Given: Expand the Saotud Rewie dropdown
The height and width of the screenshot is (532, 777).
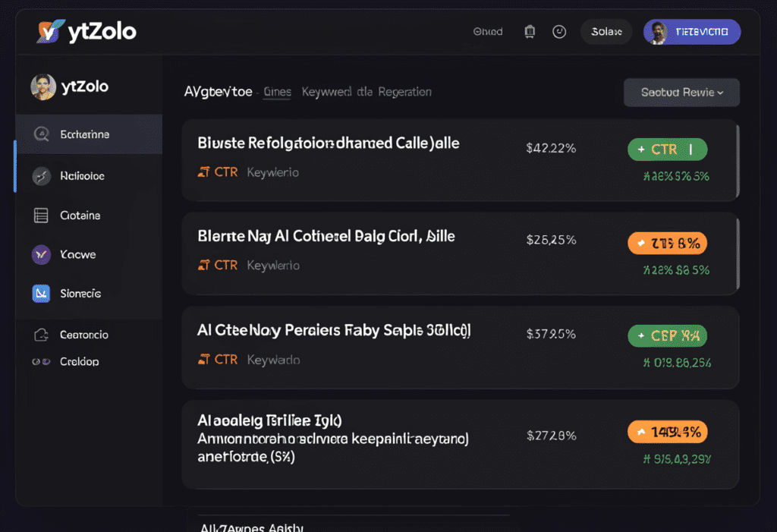Looking at the screenshot, I should [681, 93].
